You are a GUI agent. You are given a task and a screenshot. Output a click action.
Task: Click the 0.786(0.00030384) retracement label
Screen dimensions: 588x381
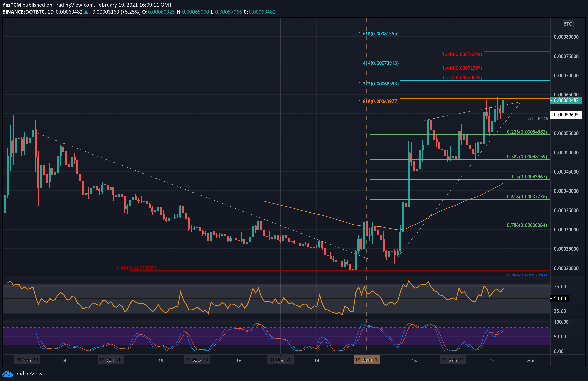pos(527,225)
